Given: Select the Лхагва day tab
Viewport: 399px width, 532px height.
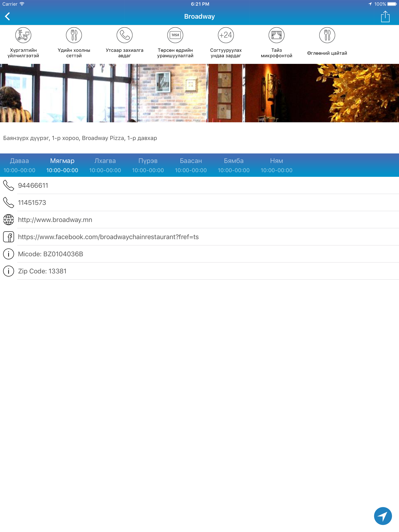Looking at the screenshot, I should click(x=105, y=165).
